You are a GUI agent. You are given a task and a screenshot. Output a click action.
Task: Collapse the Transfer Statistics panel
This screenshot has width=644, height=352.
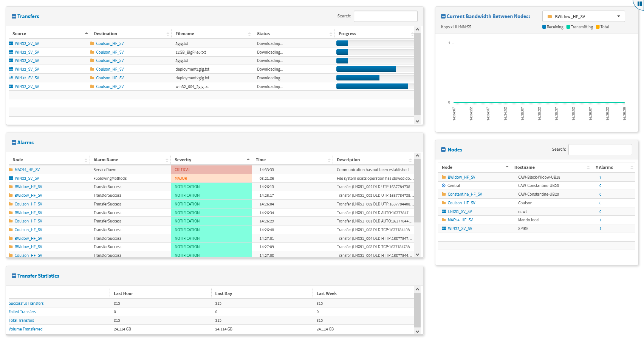pos(14,276)
